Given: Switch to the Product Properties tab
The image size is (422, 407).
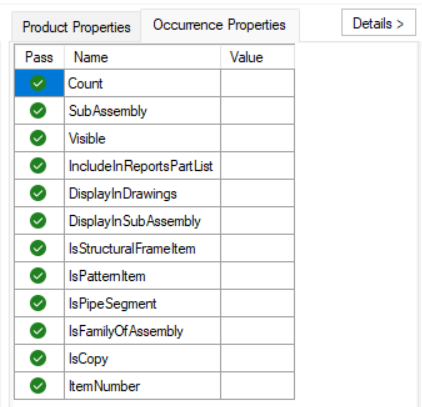Looking at the screenshot, I should tap(76, 27).
